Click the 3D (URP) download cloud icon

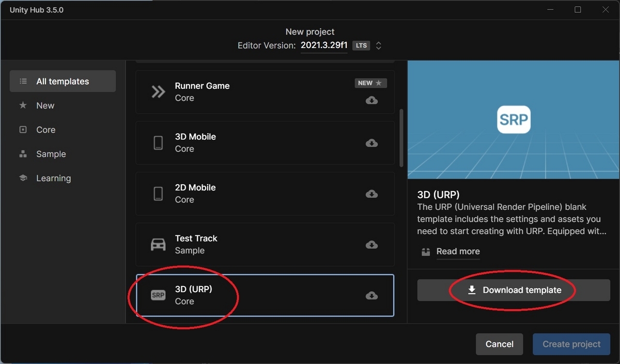coord(371,295)
